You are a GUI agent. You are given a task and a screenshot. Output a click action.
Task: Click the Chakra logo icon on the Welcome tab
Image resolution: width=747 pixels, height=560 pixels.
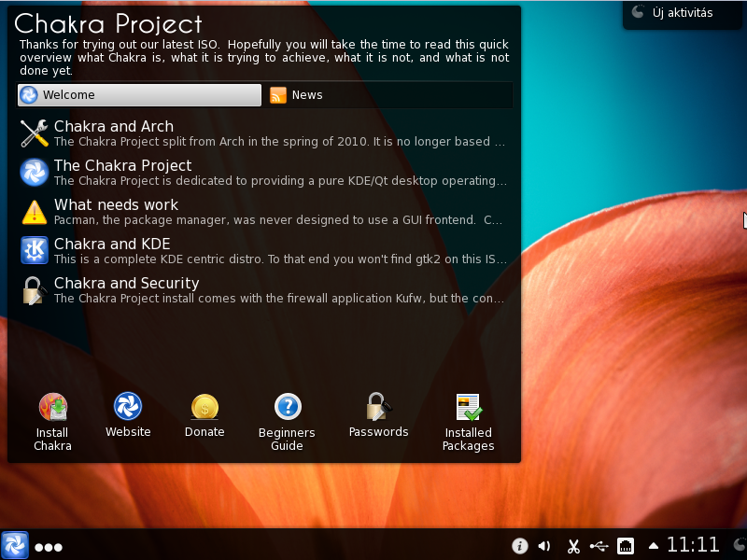coord(29,95)
